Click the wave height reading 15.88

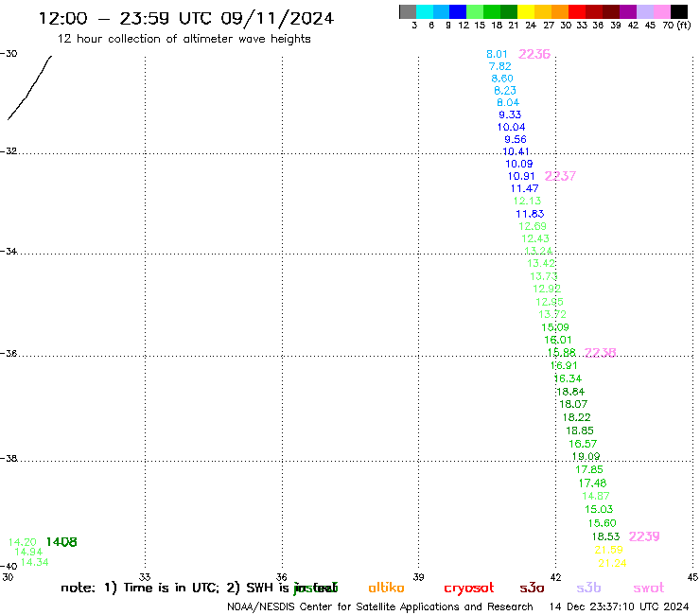[562, 352]
